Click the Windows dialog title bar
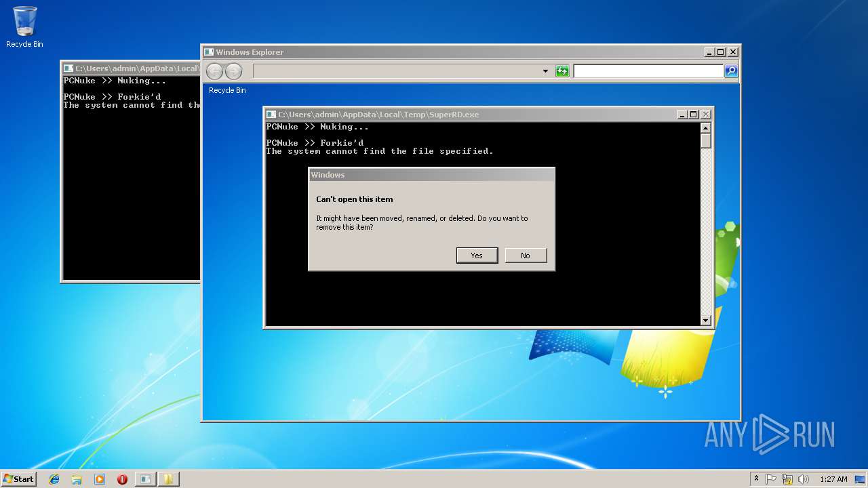868x488 pixels. [431, 175]
